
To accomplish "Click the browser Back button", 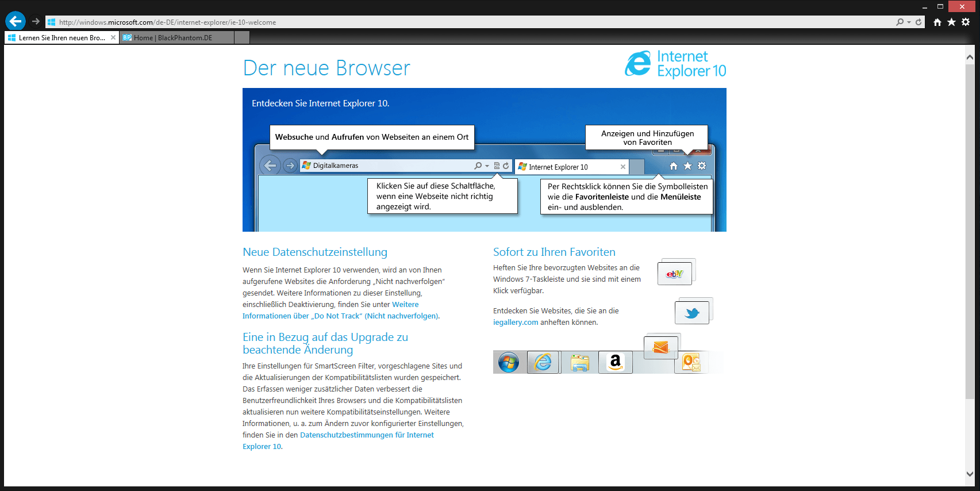I will (16, 21).
